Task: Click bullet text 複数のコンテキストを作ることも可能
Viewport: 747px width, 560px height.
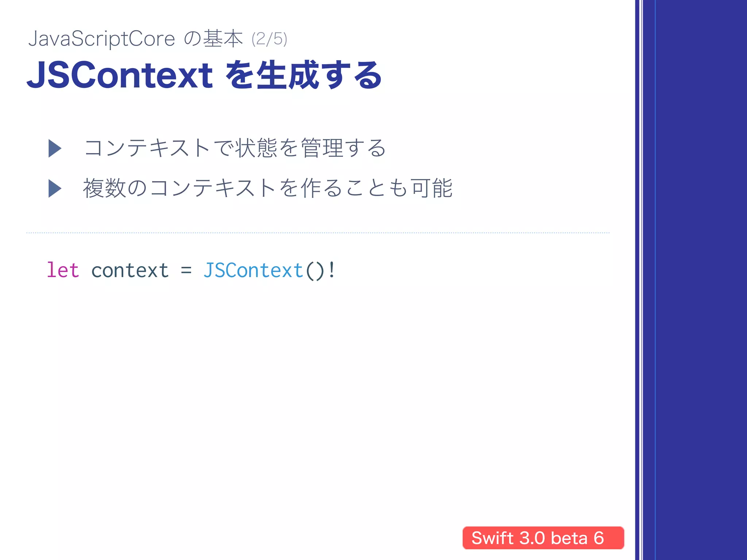Action: (268, 188)
